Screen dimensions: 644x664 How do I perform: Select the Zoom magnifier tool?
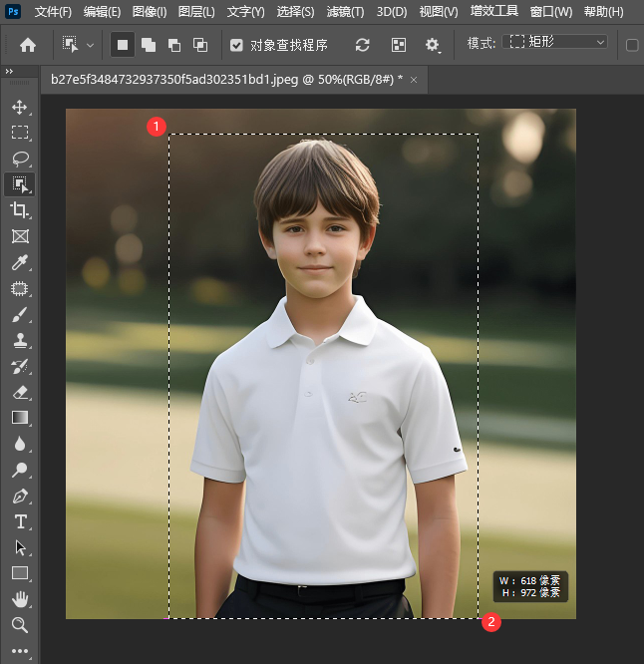[19, 625]
